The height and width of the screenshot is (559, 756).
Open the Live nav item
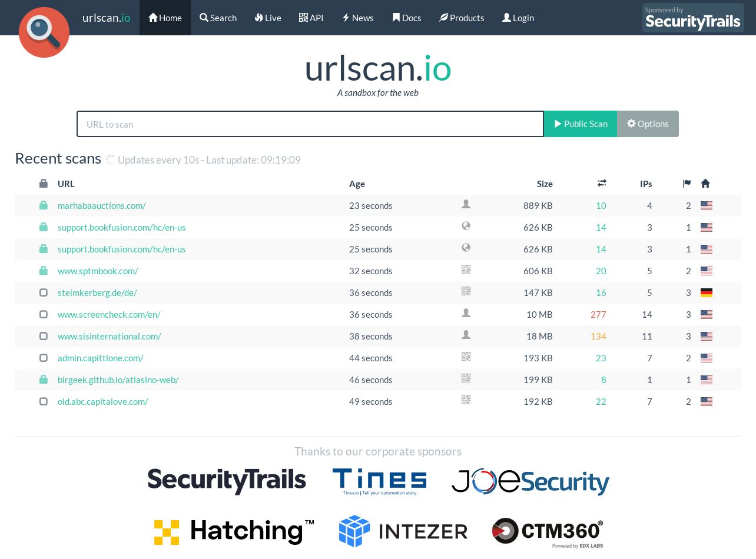pyautogui.click(x=268, y=18)
